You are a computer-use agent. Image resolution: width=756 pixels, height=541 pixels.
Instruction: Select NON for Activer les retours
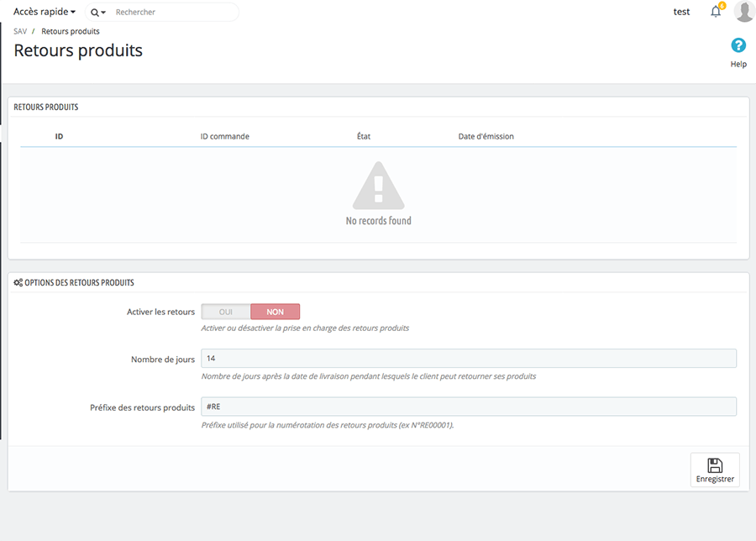(275, 312)
